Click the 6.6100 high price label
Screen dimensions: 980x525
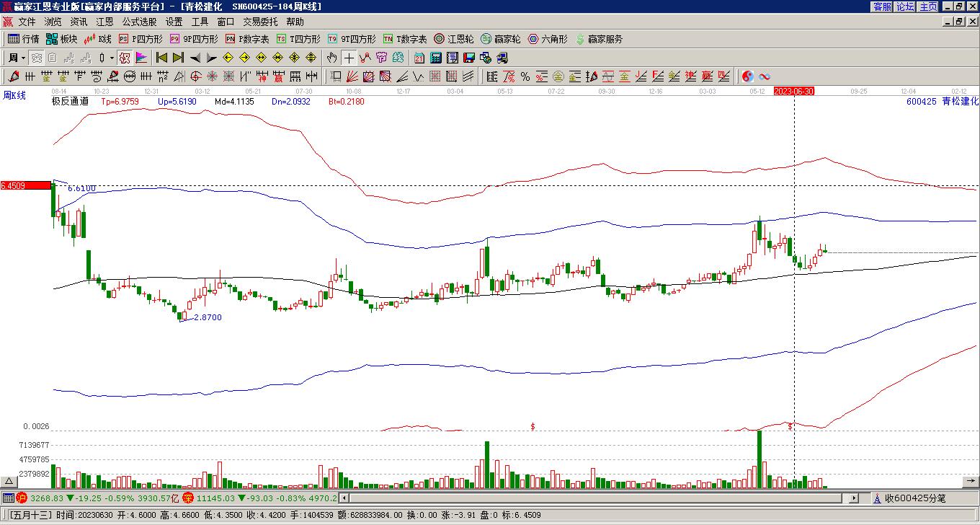pos(81,188)
